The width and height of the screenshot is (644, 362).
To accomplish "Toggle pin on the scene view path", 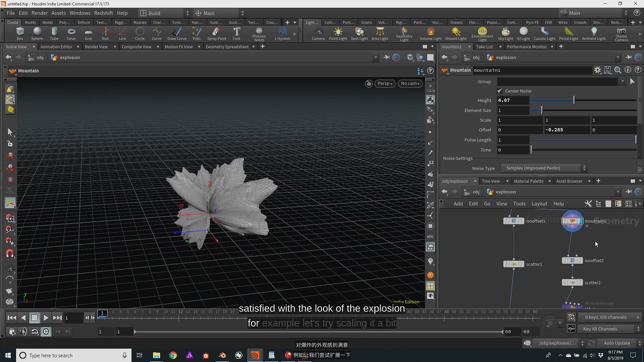I will coord(386,58).
